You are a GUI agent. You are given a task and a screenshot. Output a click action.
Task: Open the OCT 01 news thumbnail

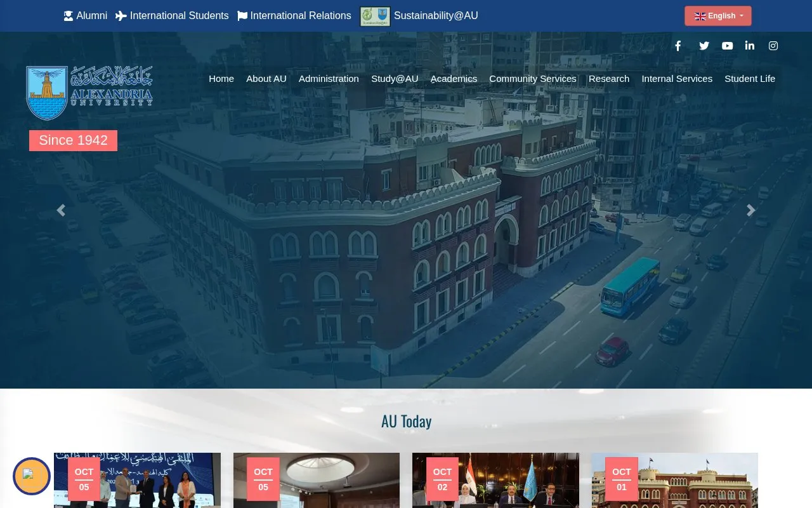click(x=675, y=480)
